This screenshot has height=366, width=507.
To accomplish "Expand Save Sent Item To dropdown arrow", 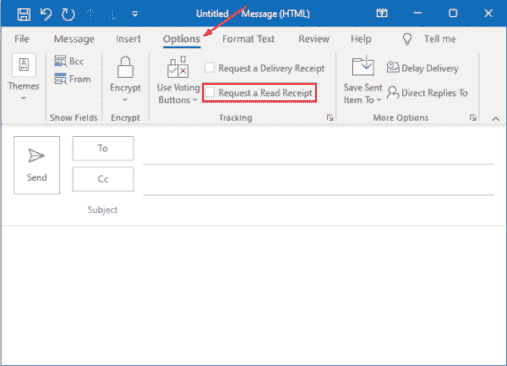I will (x=379, y=100).
